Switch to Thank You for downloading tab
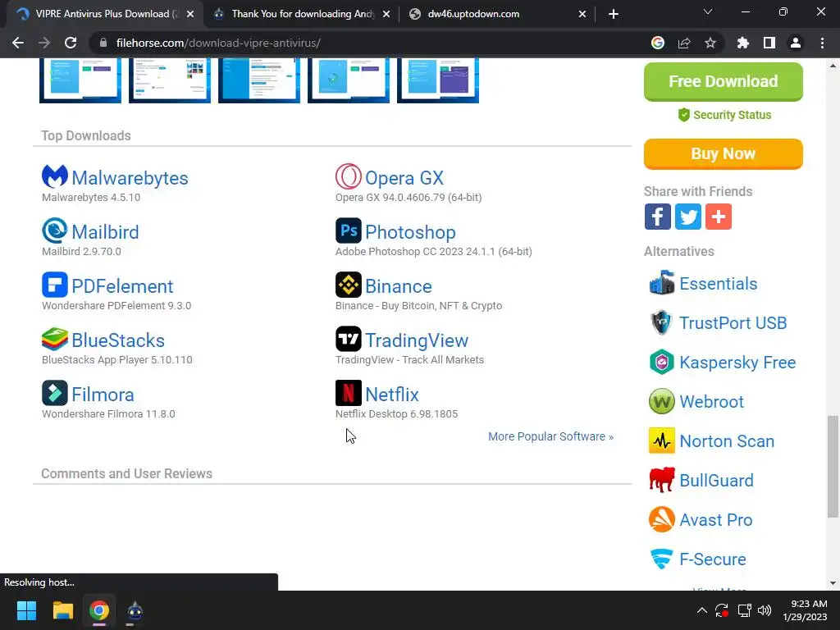This screenshot has height=630, width=840. click(303, 14)
